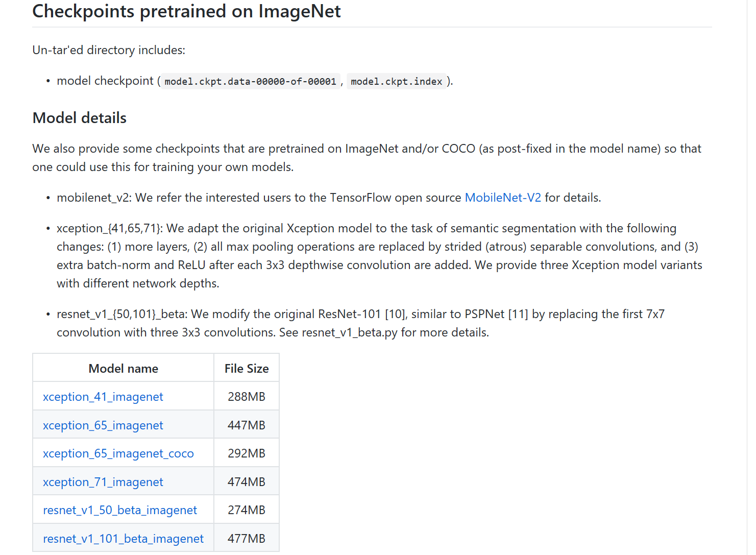Click the model.ckpt.data-00000-of-00001 code snippet
The width and height of the screenshot is (756, 555).
tap(250, 82)
